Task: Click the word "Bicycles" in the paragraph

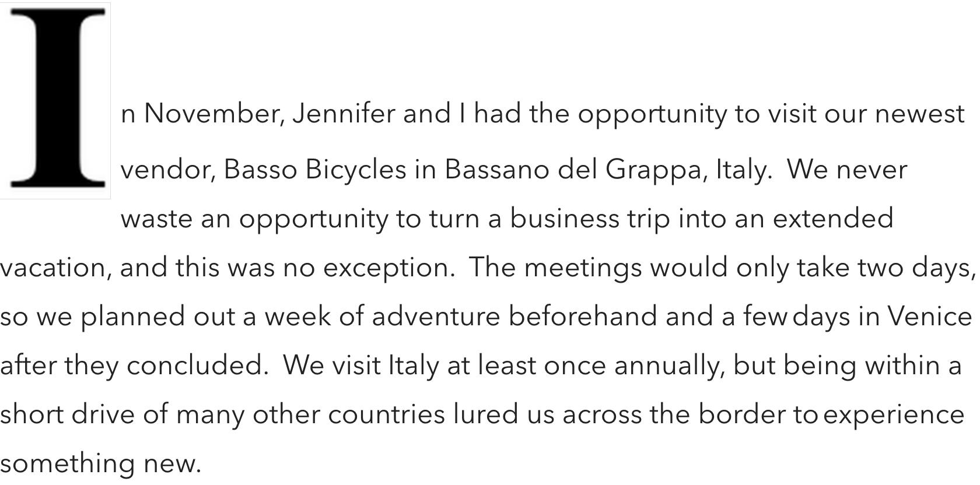Action: pos(355,170)
